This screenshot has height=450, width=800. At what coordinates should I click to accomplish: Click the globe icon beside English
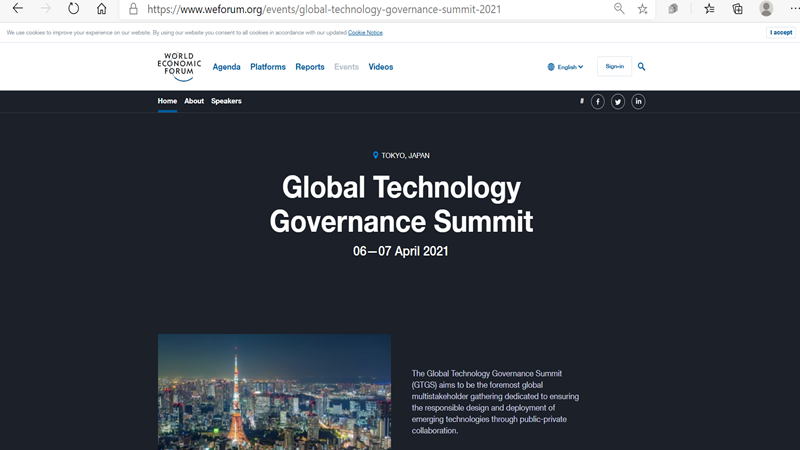click(x=551, y=67)
